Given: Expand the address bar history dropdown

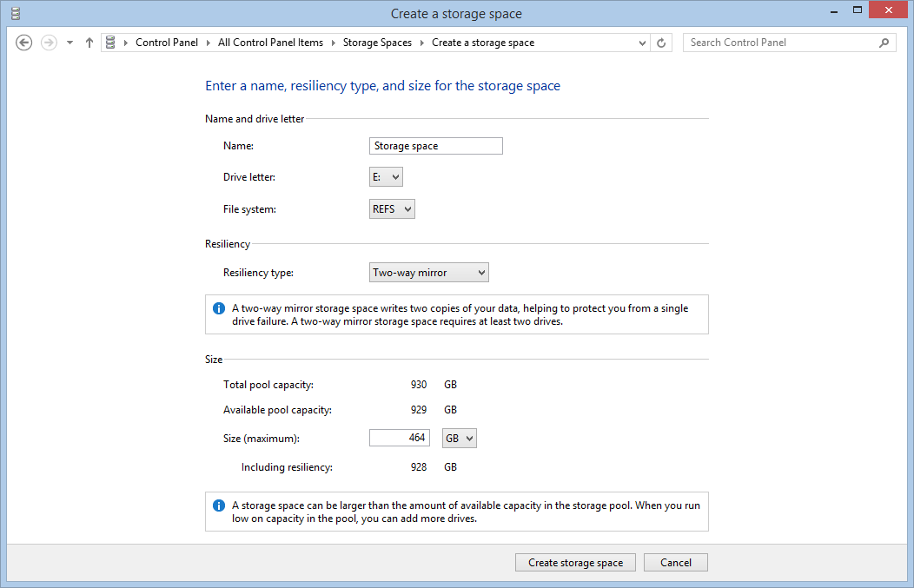Looking at the screenshot, I should pyautogui.click(x=642, y=43).
